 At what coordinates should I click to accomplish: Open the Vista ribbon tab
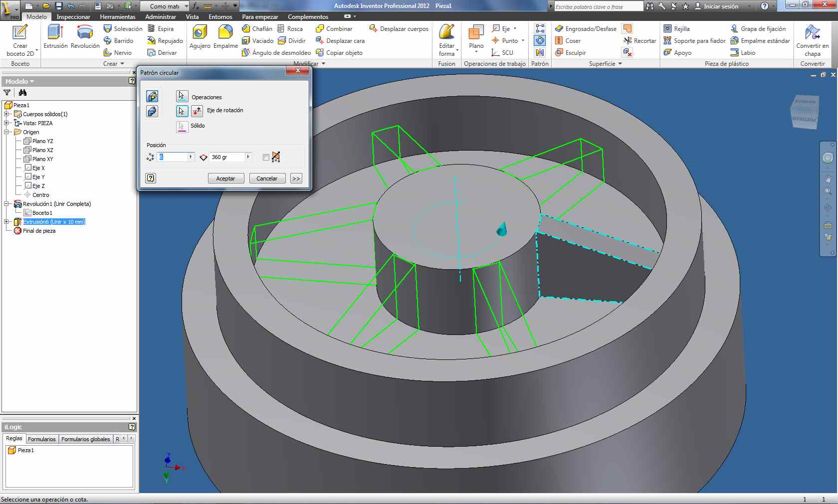click(192, 17)
